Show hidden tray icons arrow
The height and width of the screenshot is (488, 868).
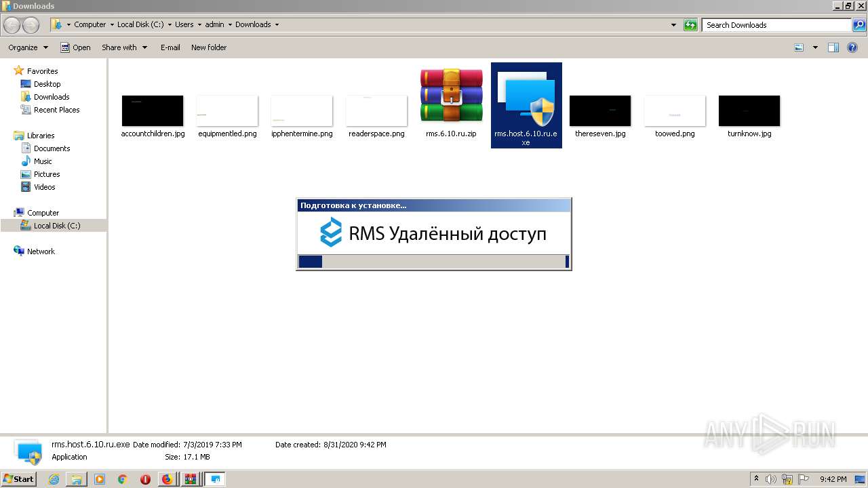click(x=757, y=479)
